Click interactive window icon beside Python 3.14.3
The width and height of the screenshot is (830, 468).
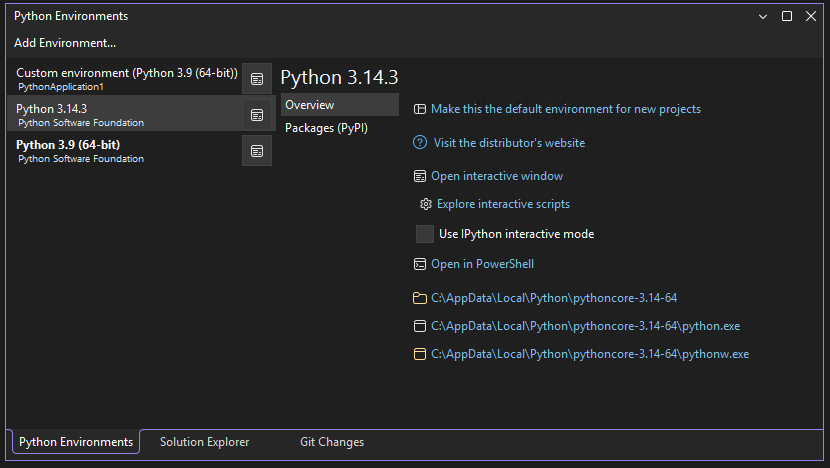(x=257, y=115)
